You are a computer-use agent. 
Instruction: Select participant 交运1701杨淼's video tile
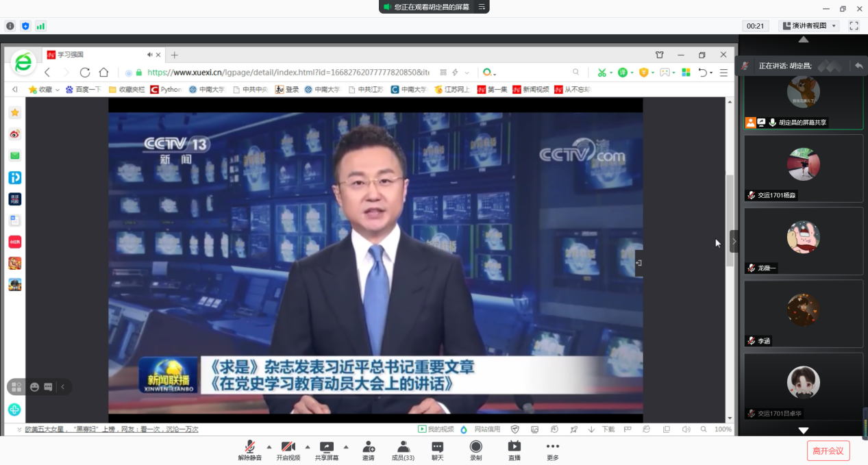click(x=803, y=168)
